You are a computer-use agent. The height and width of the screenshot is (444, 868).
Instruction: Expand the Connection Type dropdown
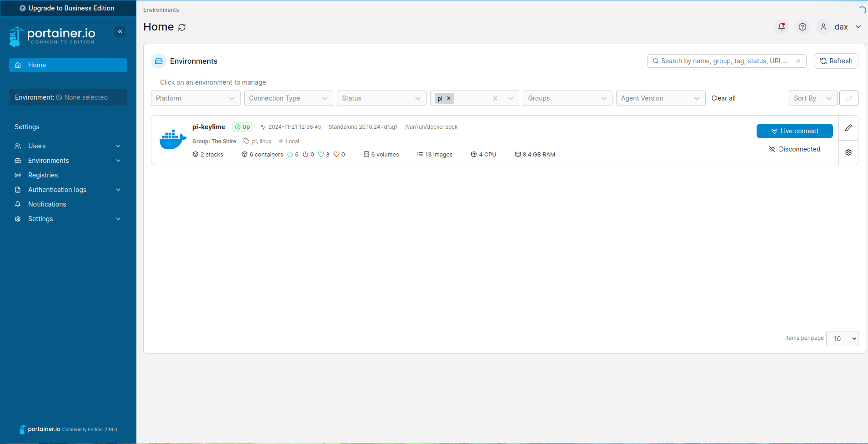288,98
